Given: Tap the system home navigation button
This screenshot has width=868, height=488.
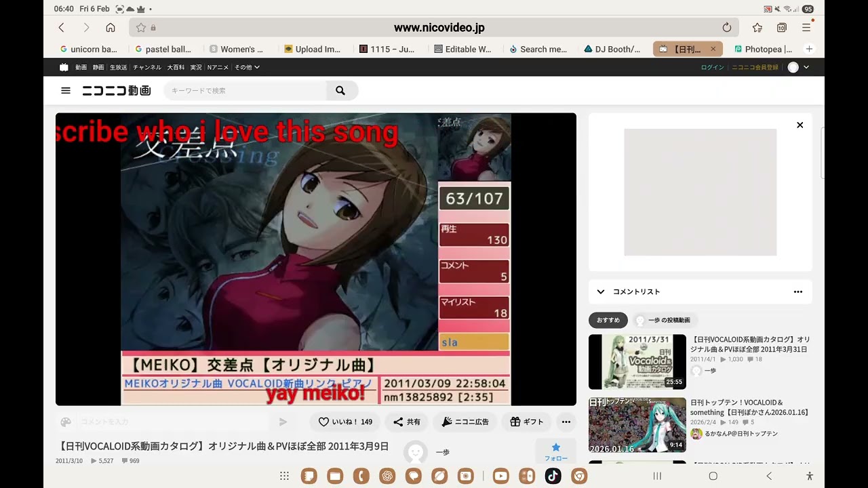Looking at the screenshot, I should point(713,476).
